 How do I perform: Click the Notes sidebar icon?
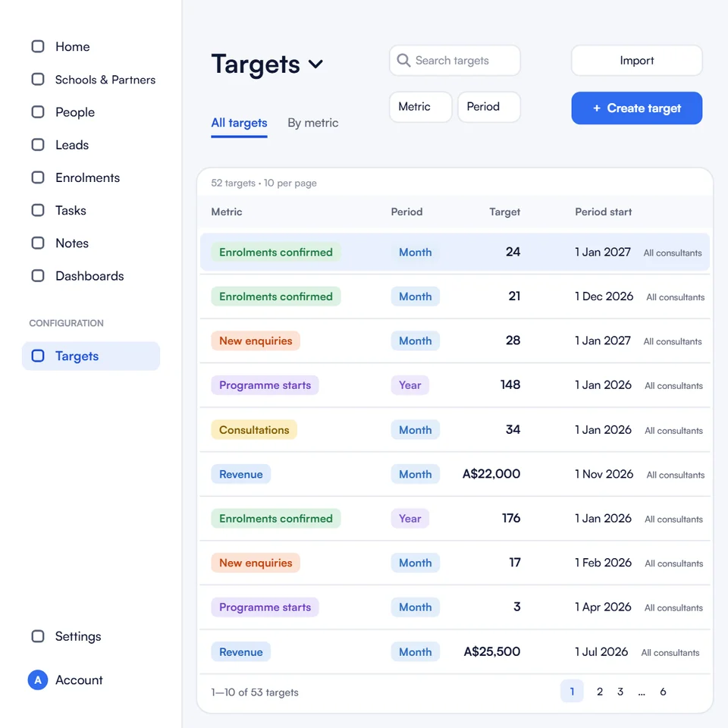pos(38,243)
